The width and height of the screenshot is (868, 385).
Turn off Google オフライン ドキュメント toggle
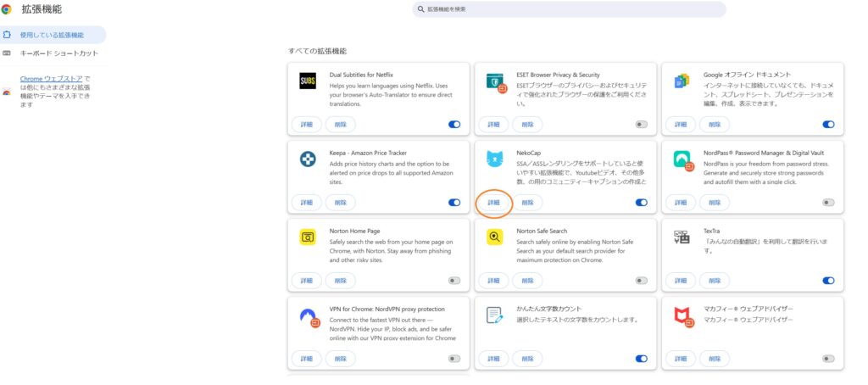coord(828,125)
